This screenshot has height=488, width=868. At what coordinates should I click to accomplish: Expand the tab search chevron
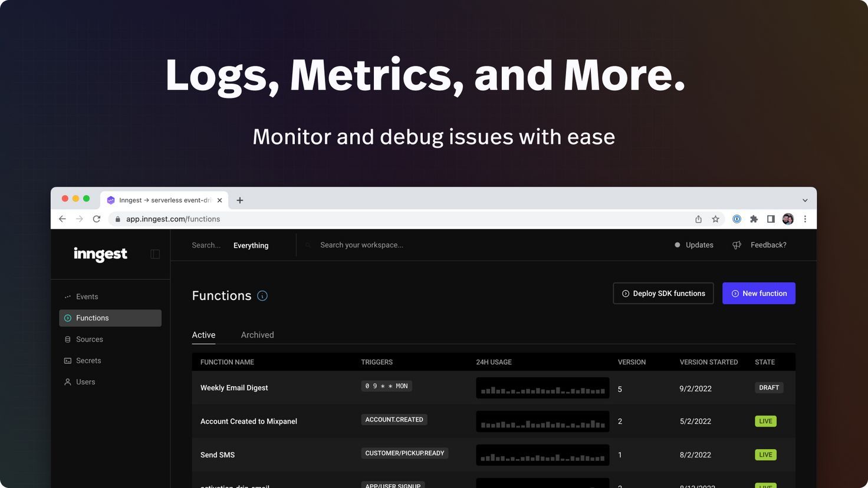pos(805,200)
